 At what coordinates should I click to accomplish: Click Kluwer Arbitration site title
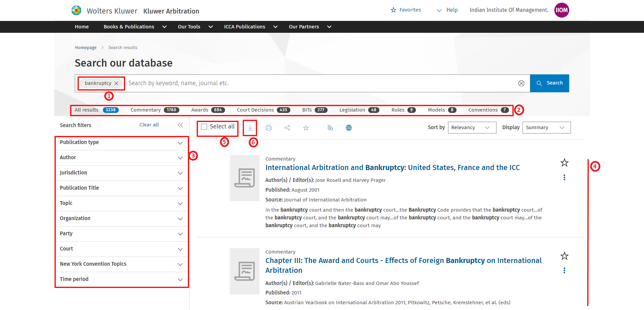point(171,11)
